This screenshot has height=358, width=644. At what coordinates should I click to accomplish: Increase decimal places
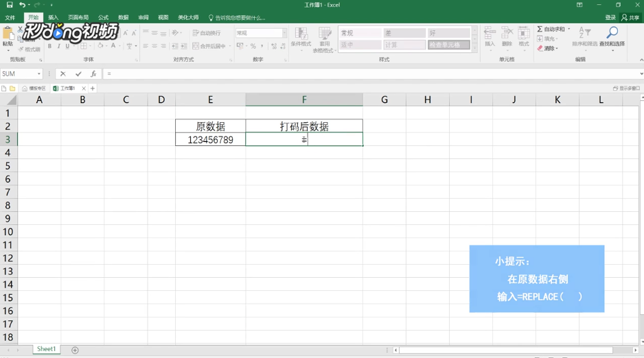[x=274, y=46]
